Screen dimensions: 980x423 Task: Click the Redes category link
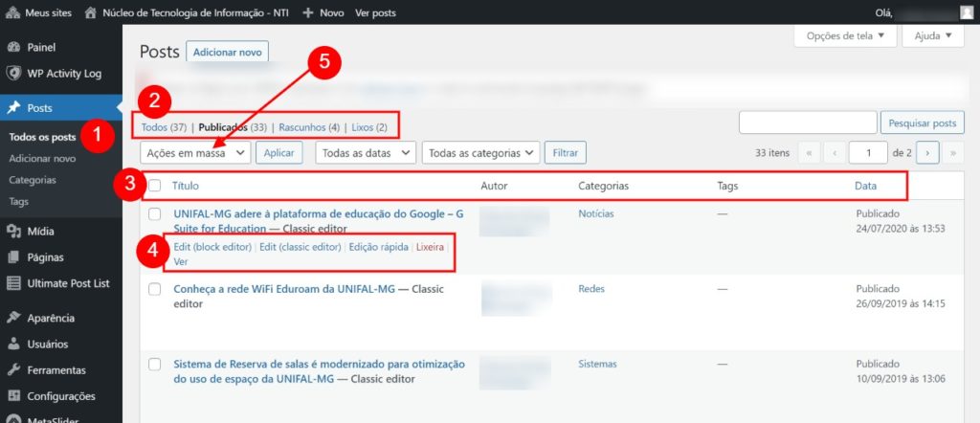(591, 289)
